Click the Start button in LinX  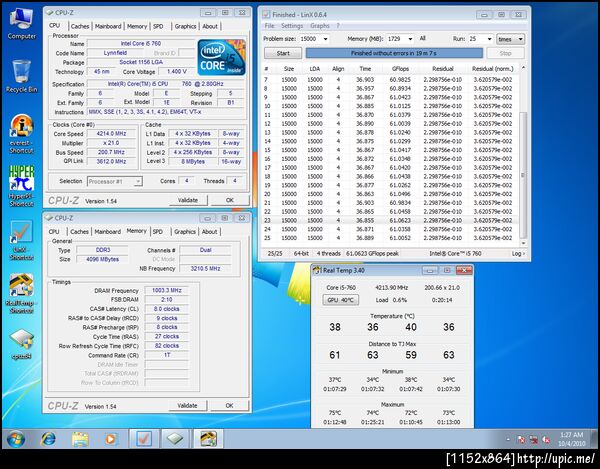(x=283, y=53)
